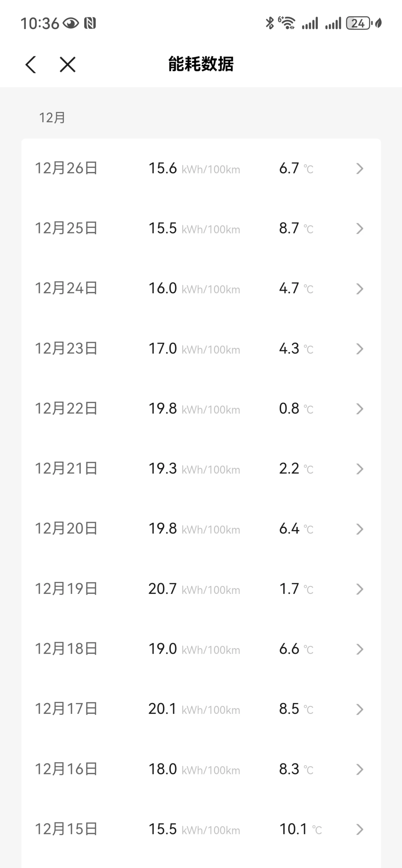Open the 12月24日 date entry
Screen dimensions: 402x868
201,288
